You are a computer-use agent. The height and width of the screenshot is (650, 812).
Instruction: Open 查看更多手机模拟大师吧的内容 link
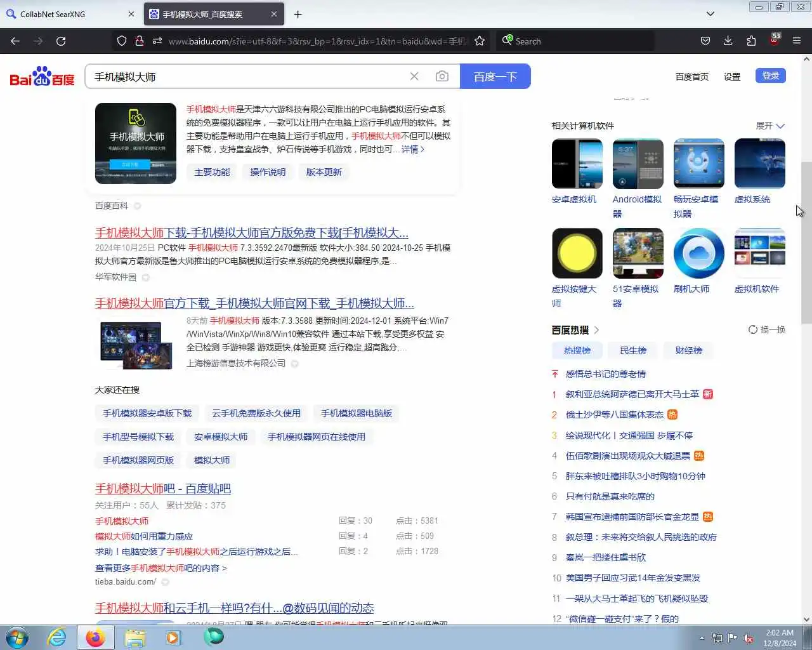(161, 568)
